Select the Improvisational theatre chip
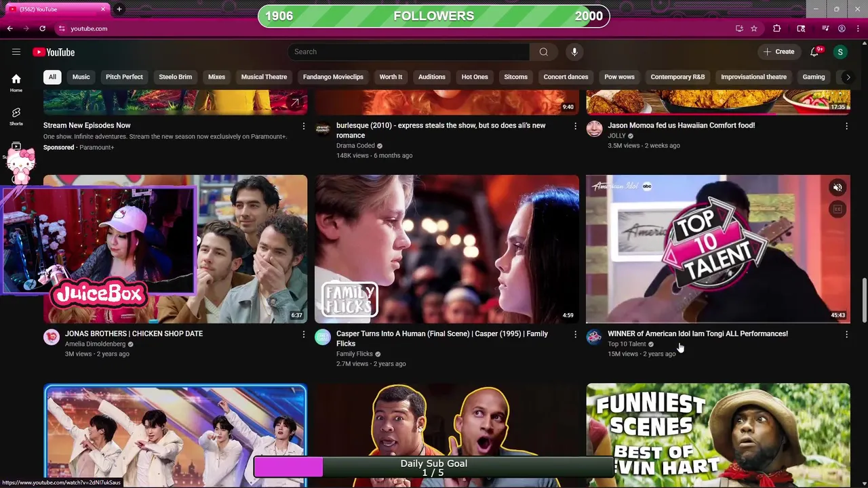Screen dimensions: 868x488 coord(753,77)
